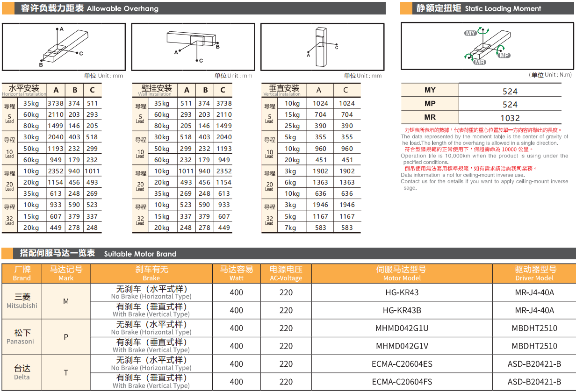Select motor model MHMD042G1U
The width and height of the screenshot is (576, 392).
(402, 328)
